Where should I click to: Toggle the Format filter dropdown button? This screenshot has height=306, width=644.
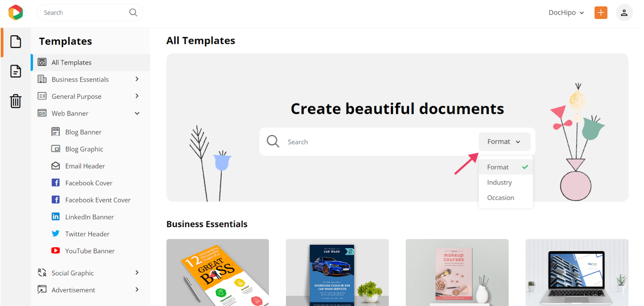pos(504,142)
